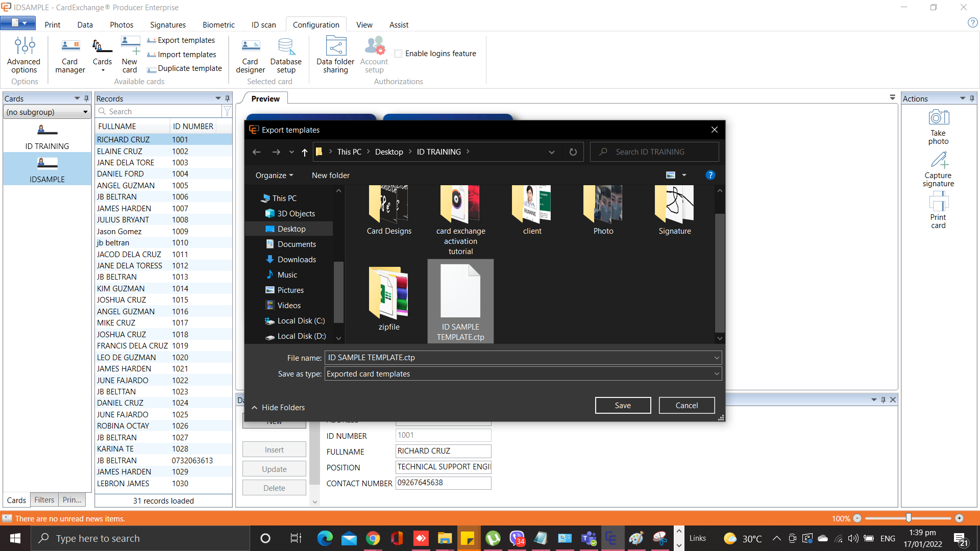
Task: Click Import templates
Action: (x=182, y=54)
